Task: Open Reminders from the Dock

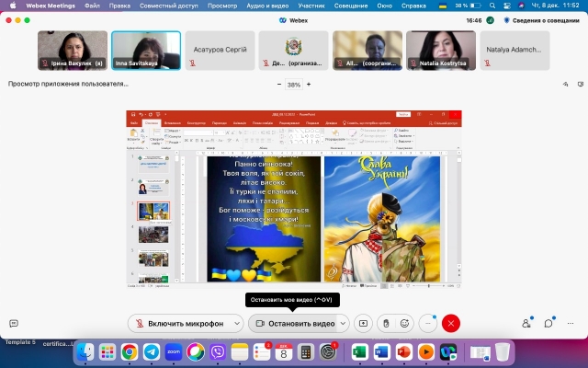Action: point(262,352)
